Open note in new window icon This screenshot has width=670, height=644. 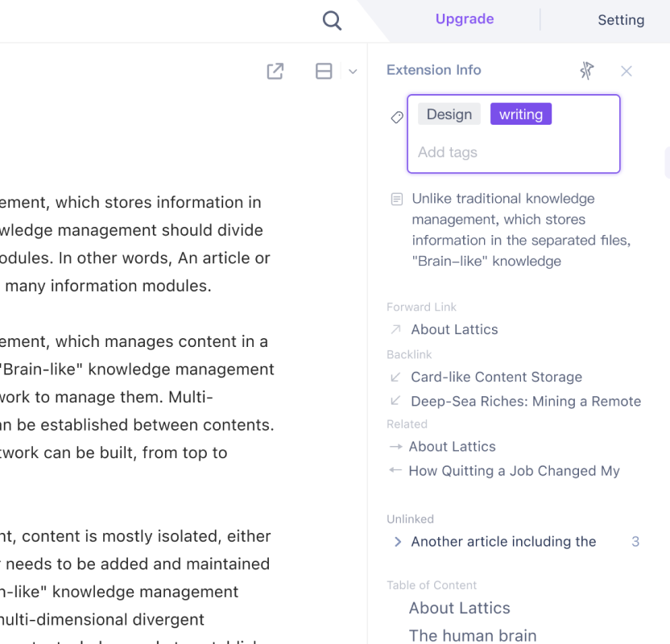tap(275, 71)
